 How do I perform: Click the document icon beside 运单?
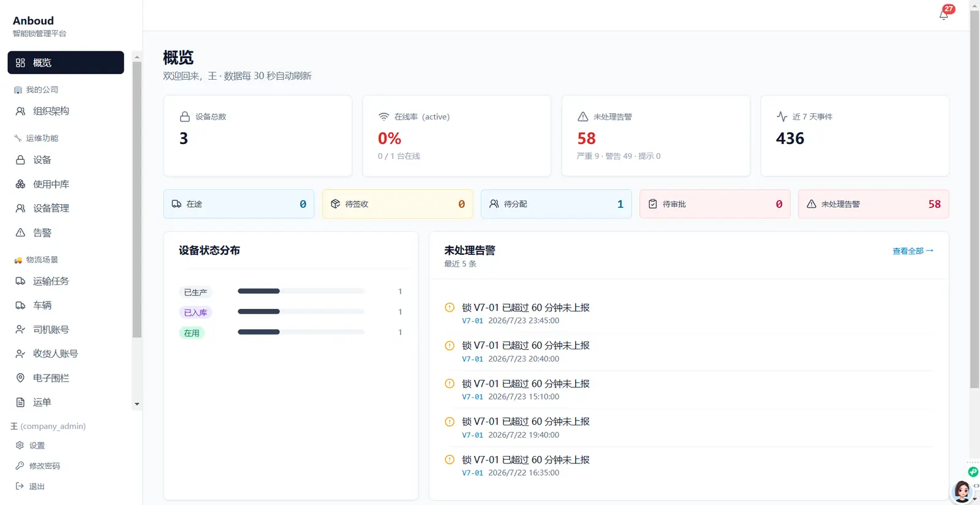pyautogui.click(x=20, y=402)
